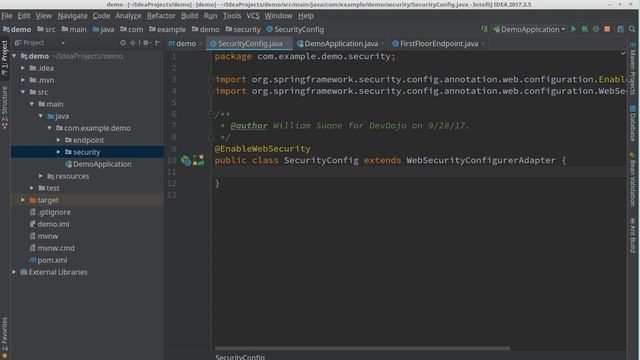Hide the Project tool window
This screenshot has width=640, height=360.
(158, 43)
